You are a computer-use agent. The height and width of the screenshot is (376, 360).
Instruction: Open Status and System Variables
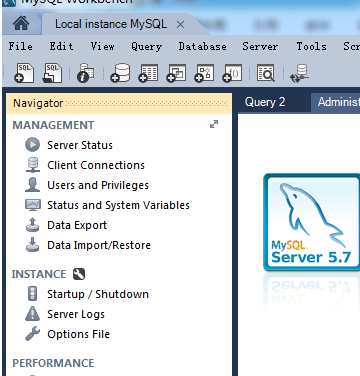(x=118, y=205)
